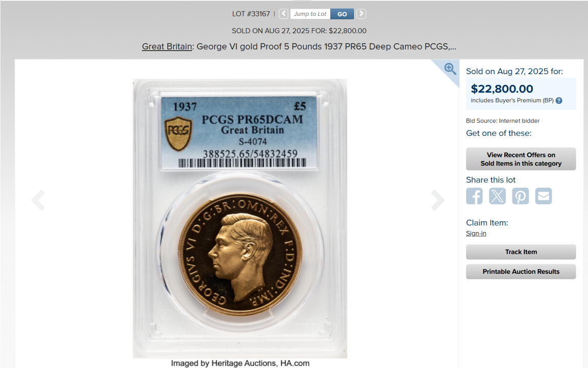Click the GO button
The width and height of the screenshot is (588, 368).
[342, 14]
